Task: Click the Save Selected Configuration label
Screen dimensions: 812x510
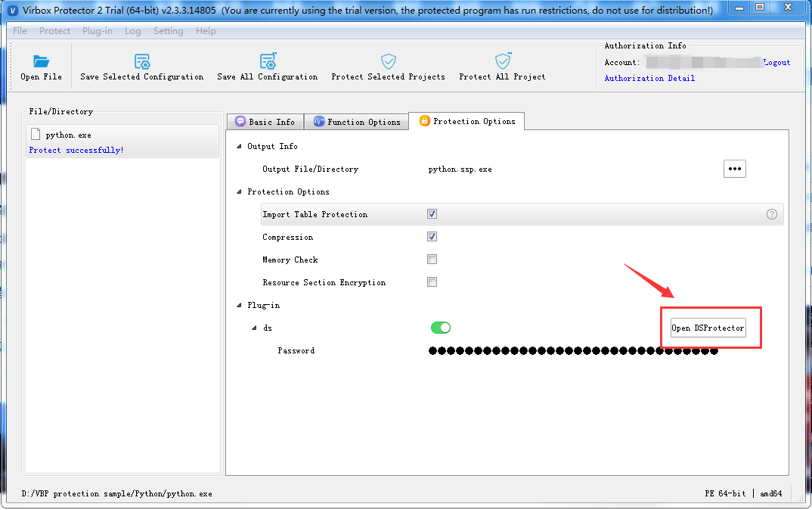Action: pyautogui.click(x=142, y=76)
